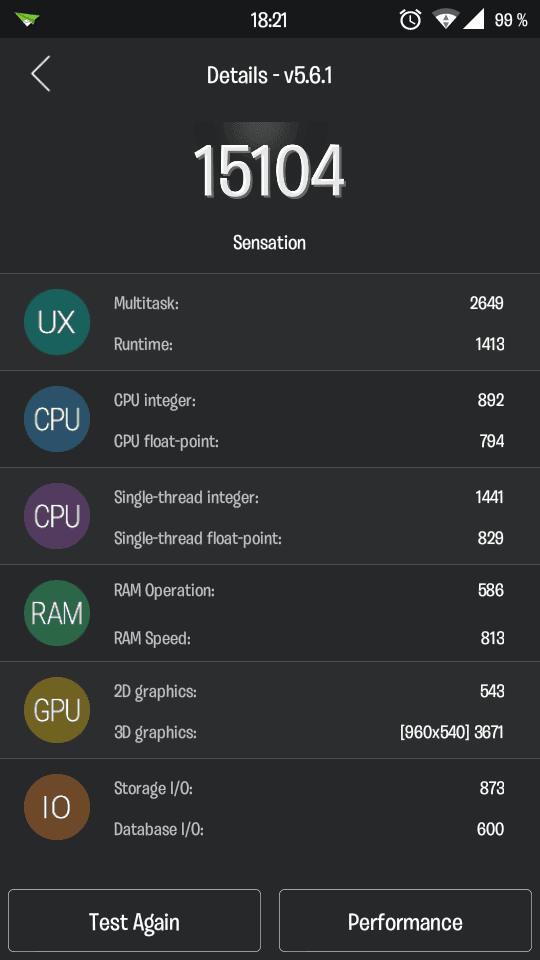This screenshot has width=540, height=960.
Task: Tap the Sensation device name label
Action: (269, 242)
